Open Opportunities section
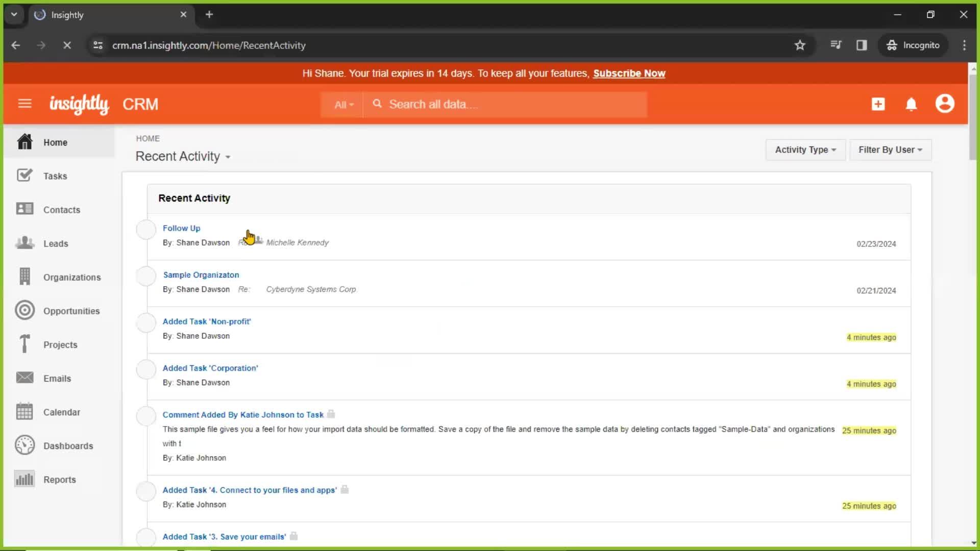This screenshot has height=551, width=980. pyautogui.click(x=71, y=311)
